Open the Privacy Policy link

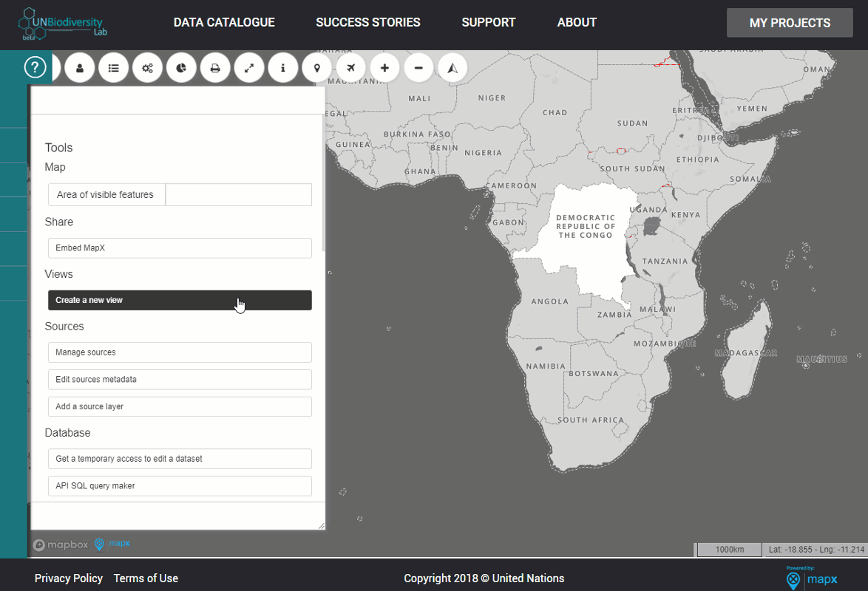[x=69, y=578]
